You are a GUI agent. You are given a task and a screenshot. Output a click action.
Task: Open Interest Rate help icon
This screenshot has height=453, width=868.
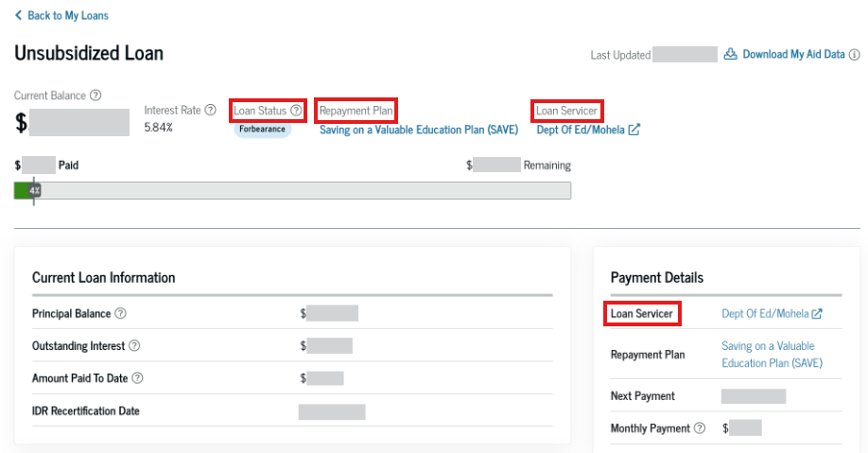pos(210,110)
